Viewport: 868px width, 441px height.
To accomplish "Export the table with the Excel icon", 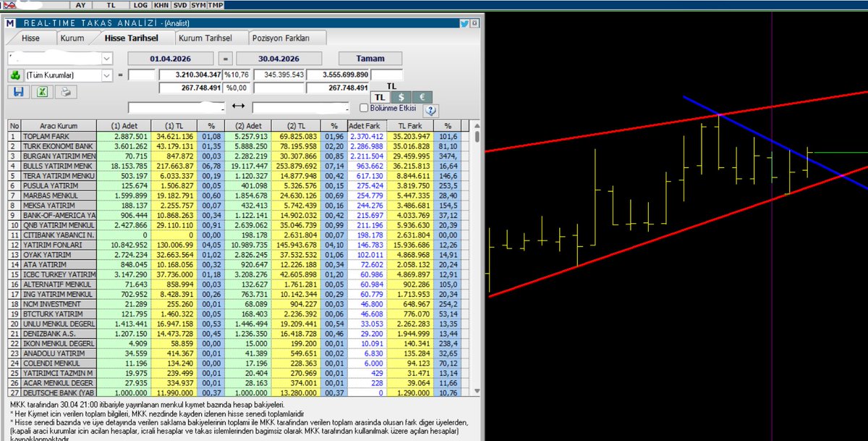I will (x=42, y=91).
